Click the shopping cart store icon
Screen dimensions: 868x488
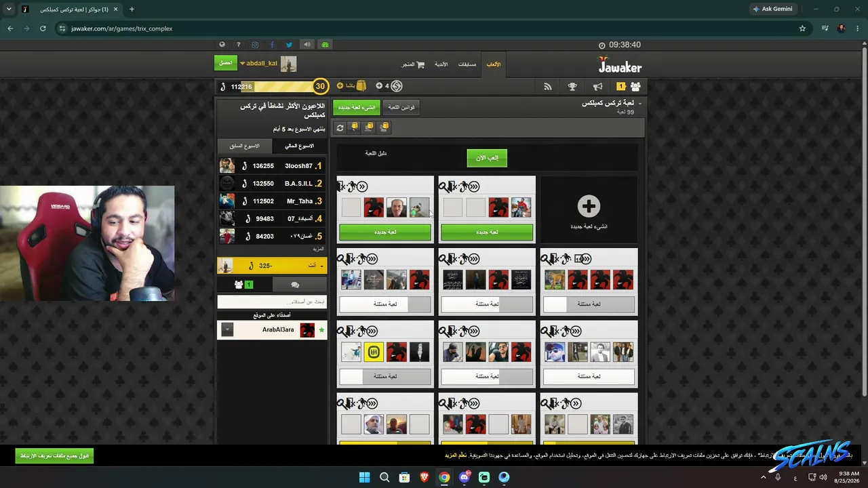(x=420, y=64)
